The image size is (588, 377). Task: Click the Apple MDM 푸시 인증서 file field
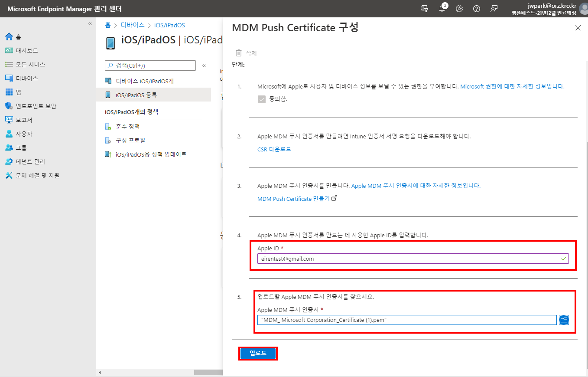(x=407, y=320)
